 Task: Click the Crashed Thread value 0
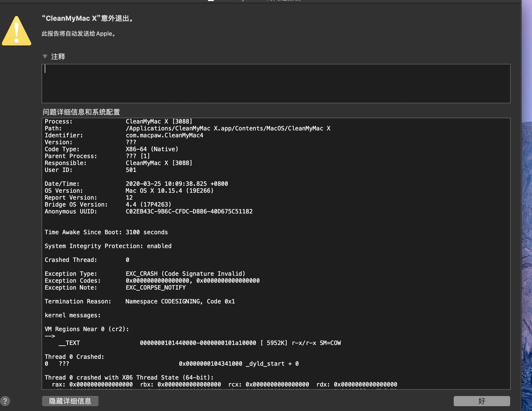click(x=128, y=260)
